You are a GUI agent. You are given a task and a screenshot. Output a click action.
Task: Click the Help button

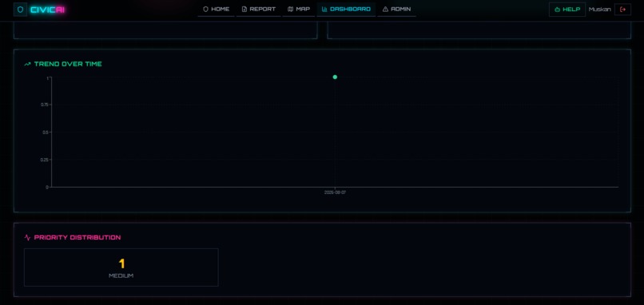click(567, 10)
